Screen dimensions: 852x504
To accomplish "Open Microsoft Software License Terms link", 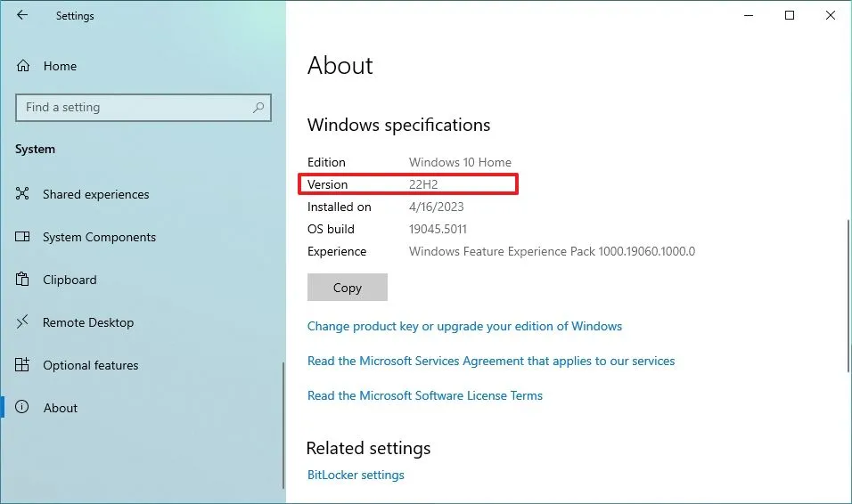I will click(x=425, y=395).
